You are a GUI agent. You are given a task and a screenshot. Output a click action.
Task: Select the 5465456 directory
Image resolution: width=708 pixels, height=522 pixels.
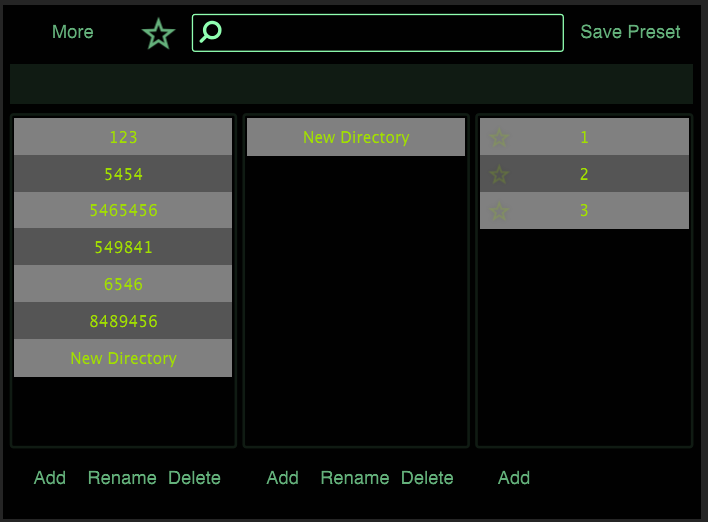click(x=123, y=210)
